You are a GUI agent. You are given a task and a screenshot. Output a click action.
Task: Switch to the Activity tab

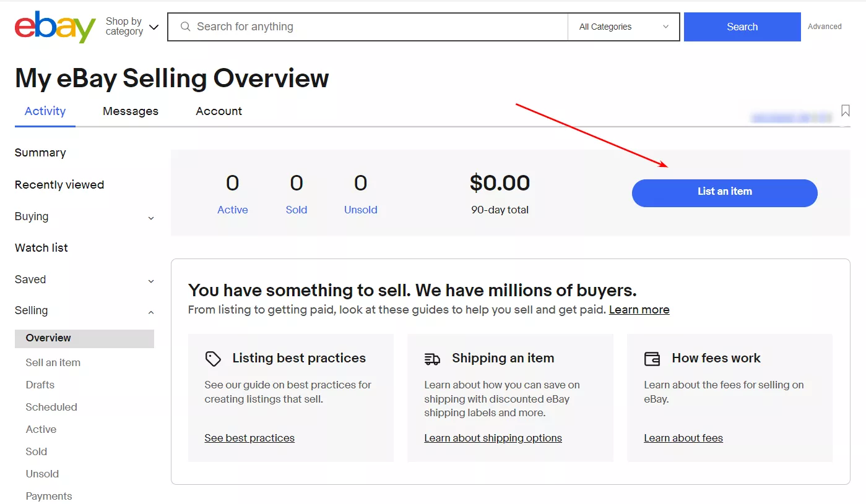click(x=45, y=111)
